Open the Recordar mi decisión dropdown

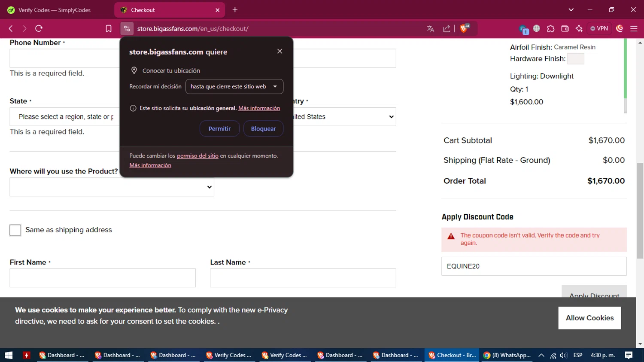point(234,86)
